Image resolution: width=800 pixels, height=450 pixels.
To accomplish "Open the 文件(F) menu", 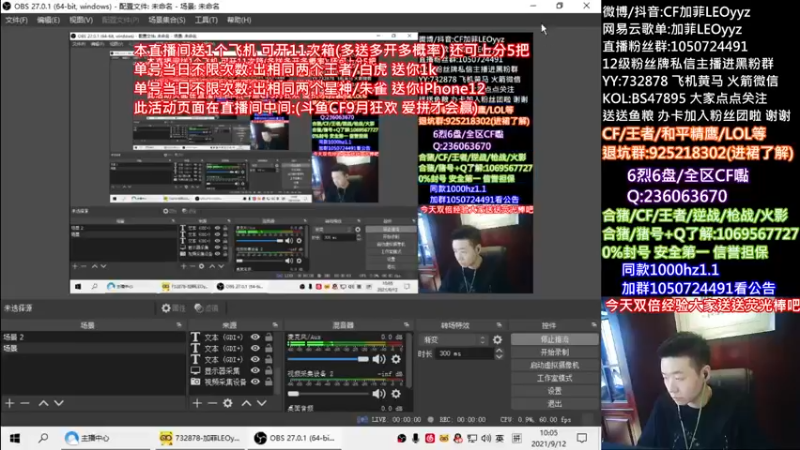I will (x=16, y=20).
